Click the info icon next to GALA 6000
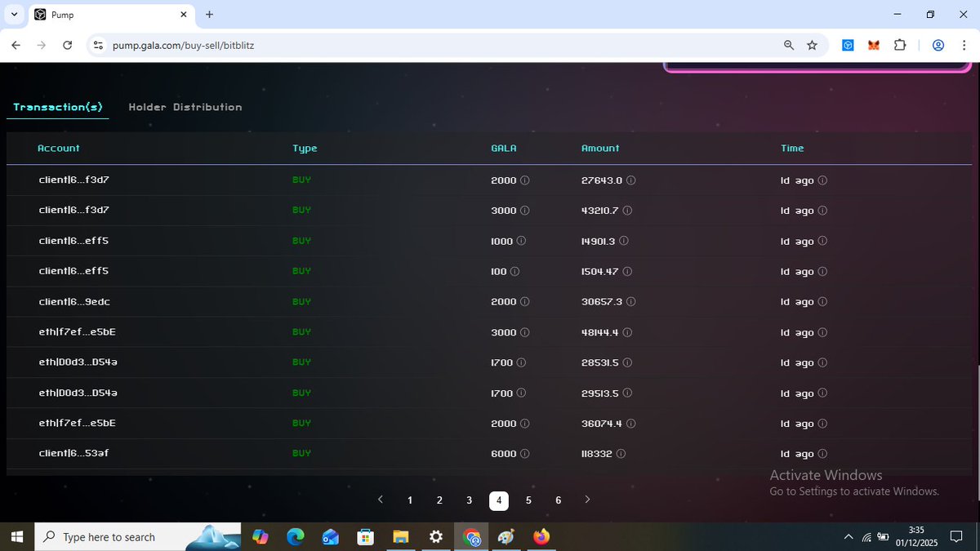The width and height of the screenshot is (980, 551). (x=525, y=454)
